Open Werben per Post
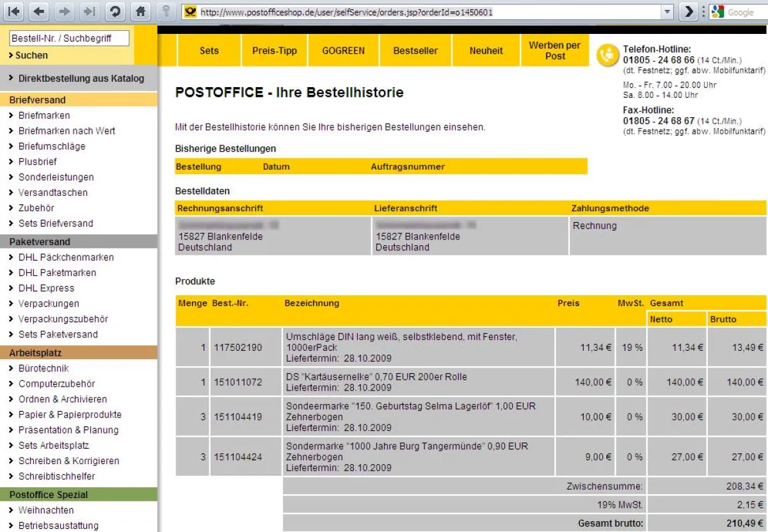Image resolution: width=768 pixels, height=532 pixels. click(x=554, y=51)
